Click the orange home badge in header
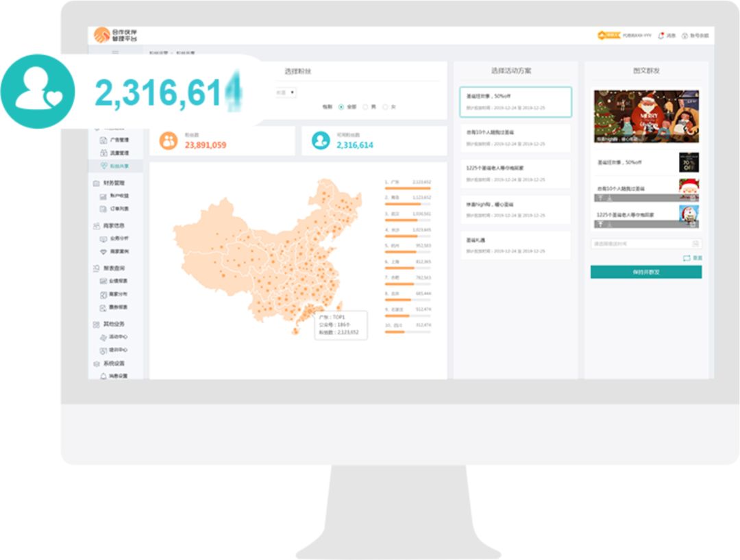This screenshot has width=740, height=560. pyautogui.click(x=608, y=36)
